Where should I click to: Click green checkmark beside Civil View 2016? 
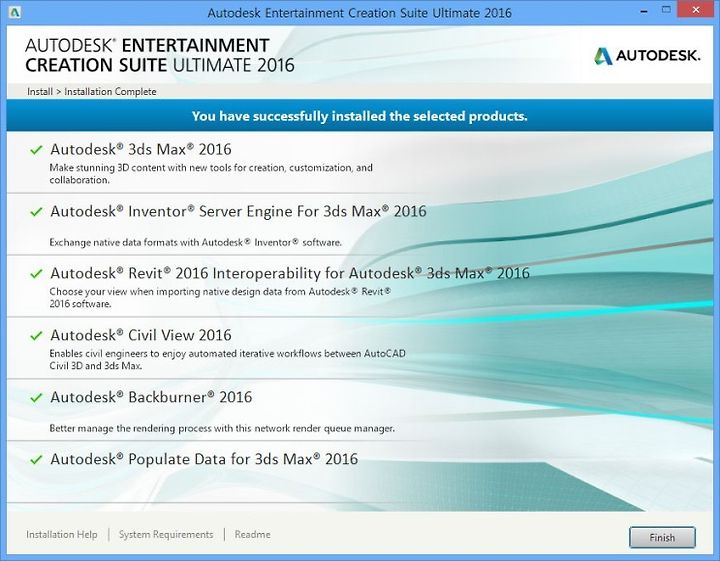[36, 336]
